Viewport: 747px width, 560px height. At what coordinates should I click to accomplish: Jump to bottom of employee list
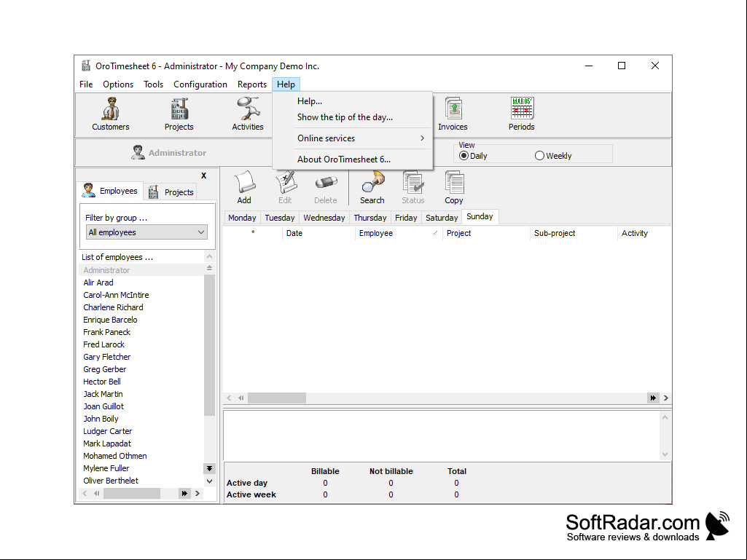(x=209, y=468)
